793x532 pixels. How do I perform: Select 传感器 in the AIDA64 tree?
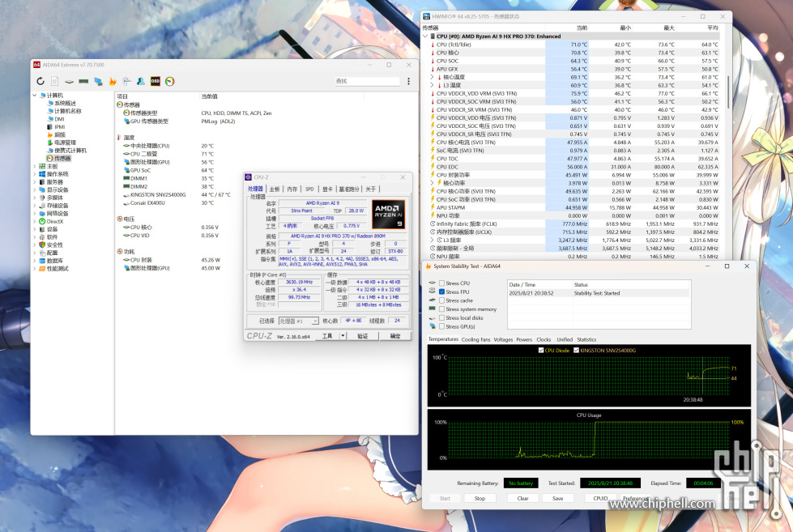(x=58, y=158)
